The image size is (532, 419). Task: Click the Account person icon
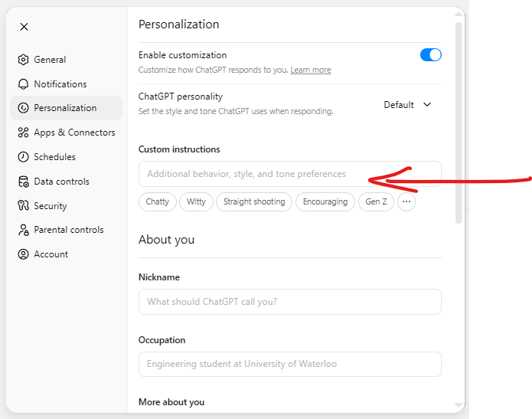(24, 254)
